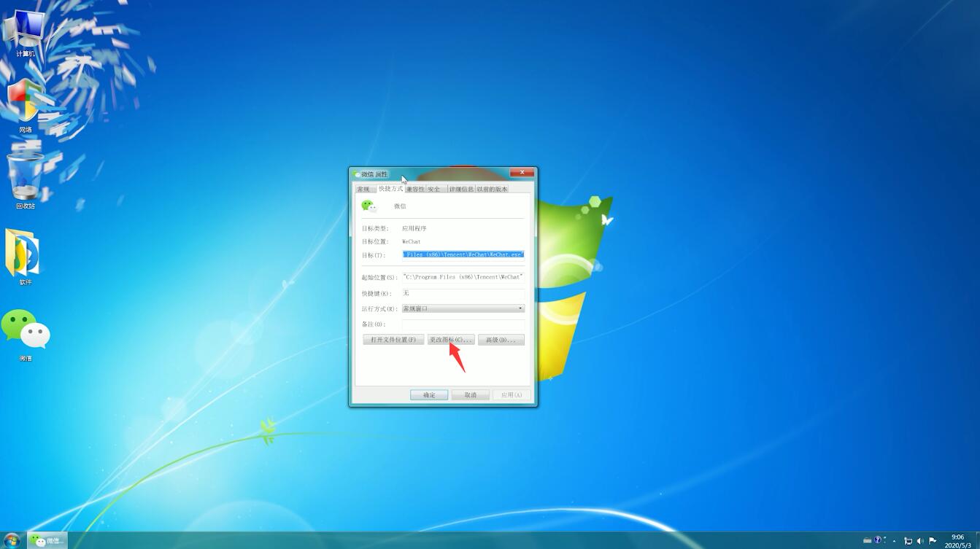
Task: Click the WeChat target location text
Action: [x=412, y=241]
